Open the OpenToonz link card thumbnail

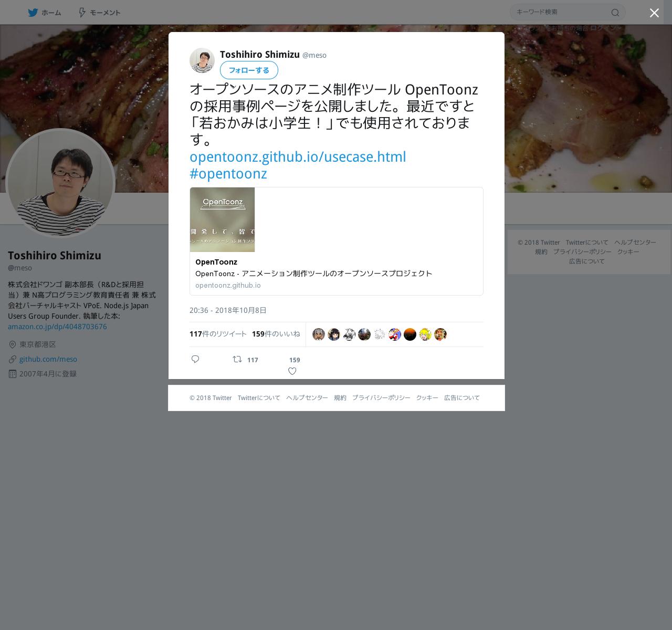coord(222,219)
